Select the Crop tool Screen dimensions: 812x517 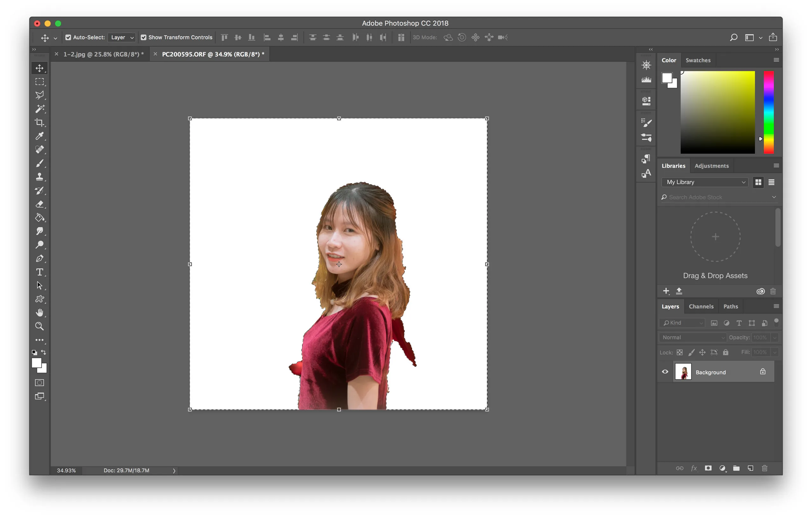click(39, 122)
